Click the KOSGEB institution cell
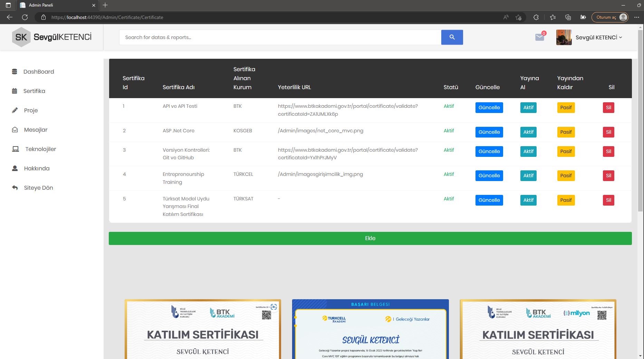Viewport: 644px width, 359px height. (x=243, y=131)
